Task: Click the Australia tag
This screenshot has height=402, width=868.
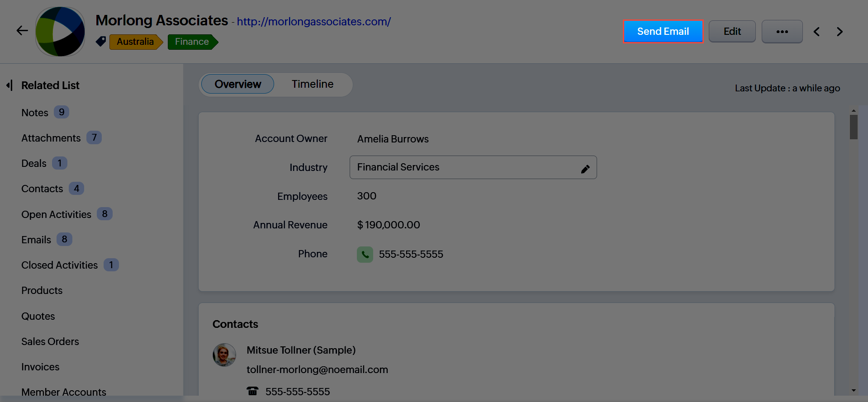Action: 135,42
